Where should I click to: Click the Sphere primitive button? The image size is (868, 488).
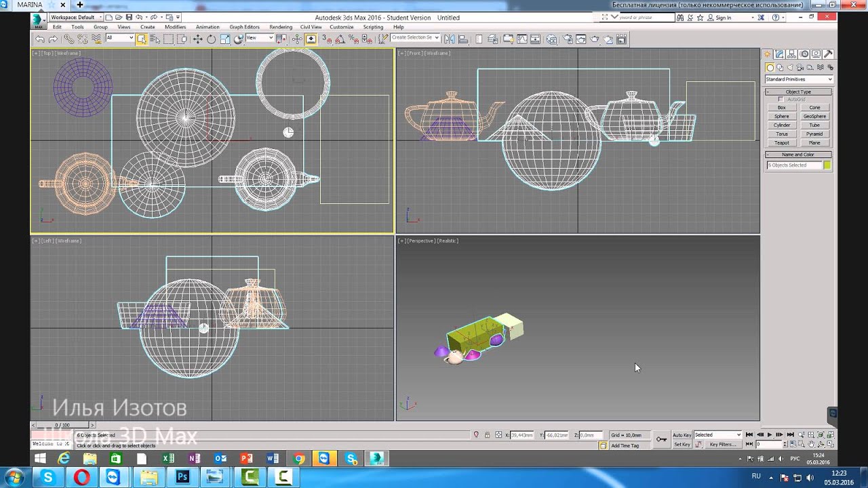782,117
